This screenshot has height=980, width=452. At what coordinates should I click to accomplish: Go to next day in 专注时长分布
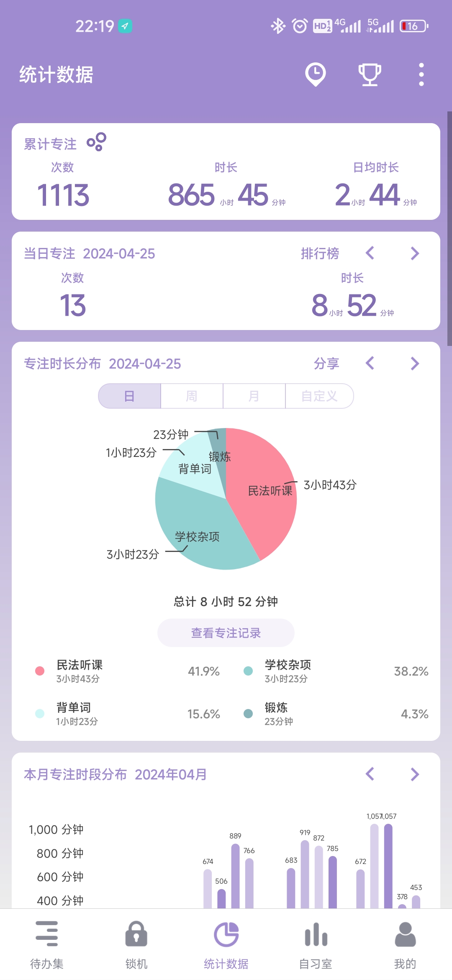click(x=414, y=364)
